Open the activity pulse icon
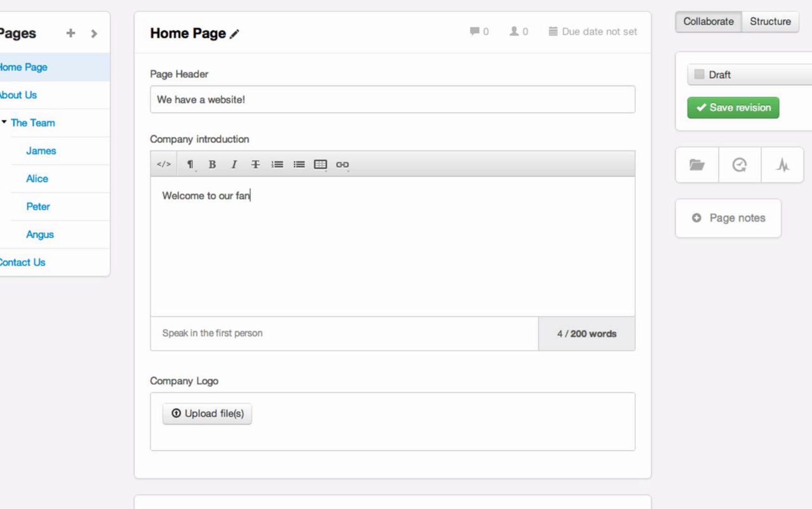Viewport: 812px width, 509px height. pos(782,165)
